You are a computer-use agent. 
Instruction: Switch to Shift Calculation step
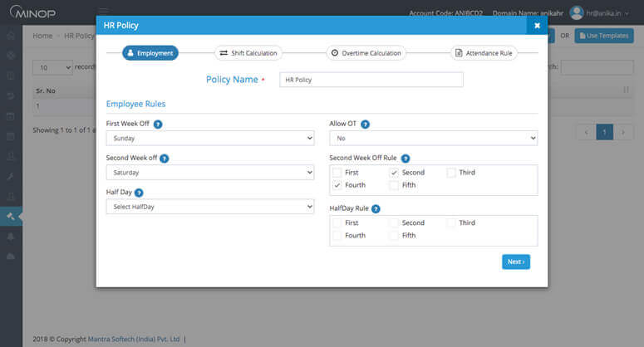[x=248, y=53]
